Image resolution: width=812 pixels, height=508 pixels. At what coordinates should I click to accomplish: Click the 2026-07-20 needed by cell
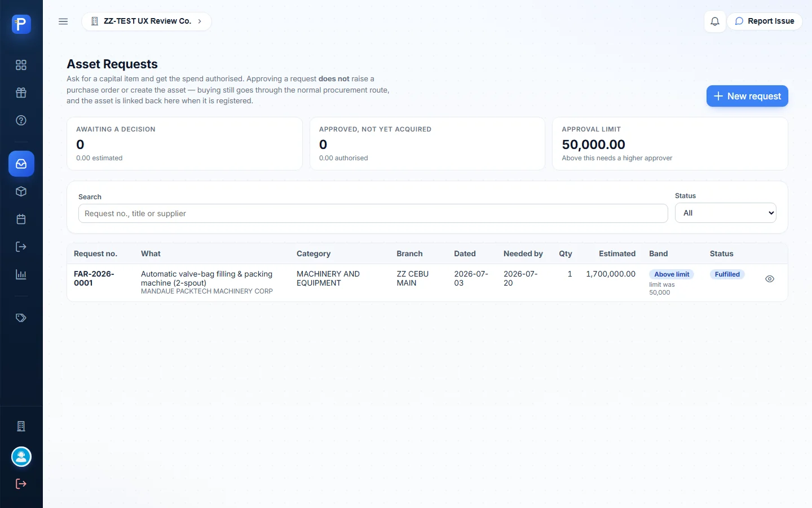click(520, 278)
